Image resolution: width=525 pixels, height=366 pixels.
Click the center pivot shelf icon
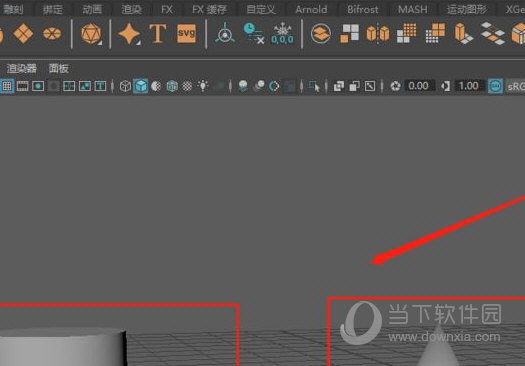(x=225, y=34)
